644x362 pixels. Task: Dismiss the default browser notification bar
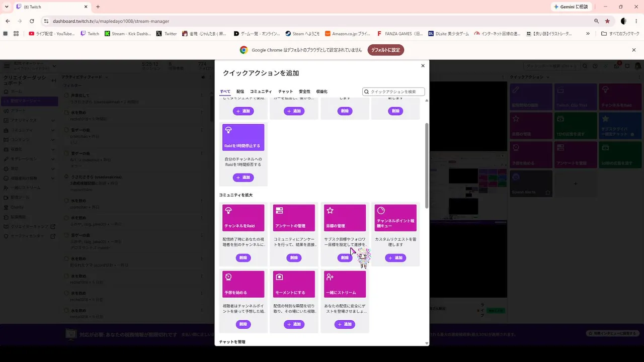click(634, 50)
